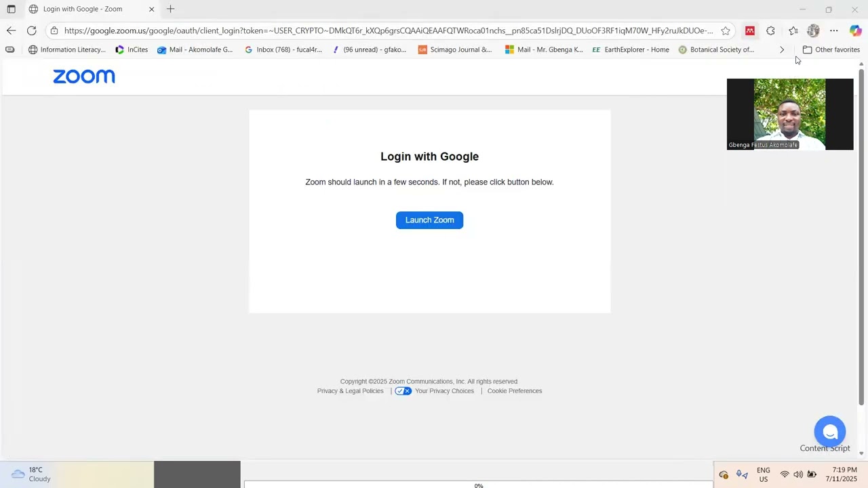Open ENG US language switcher
This screenshot has height=488, width=868.
764,474
